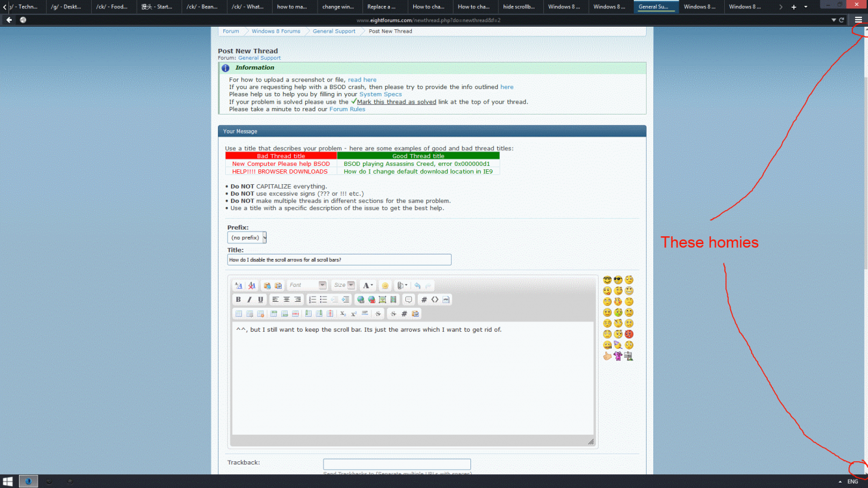The image size is (868, 488).
Task: Insert an unordered bullet list
Action: click(x=323, y=299)
